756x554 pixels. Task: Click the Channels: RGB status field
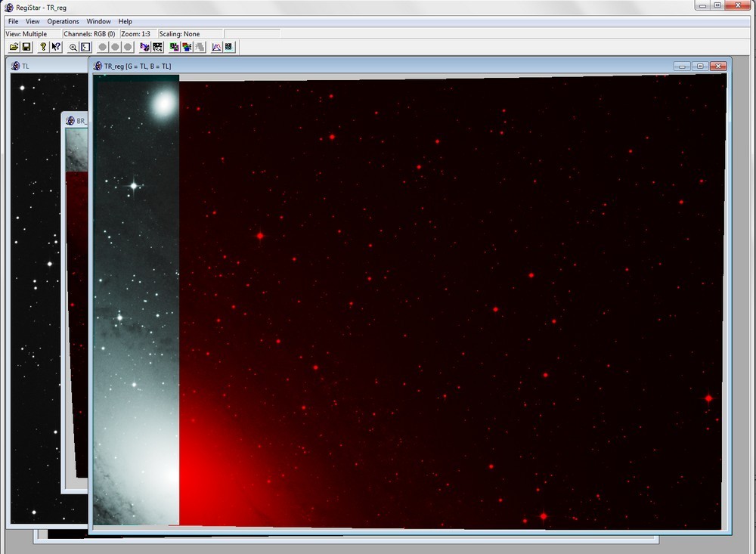coord(89,34)
